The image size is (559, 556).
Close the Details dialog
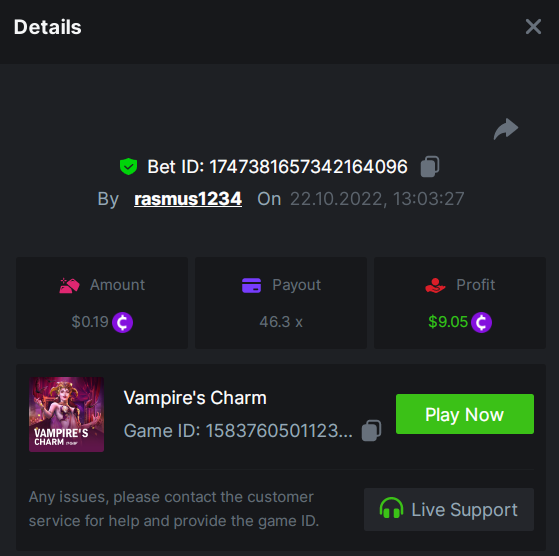(x=533, y=27)
